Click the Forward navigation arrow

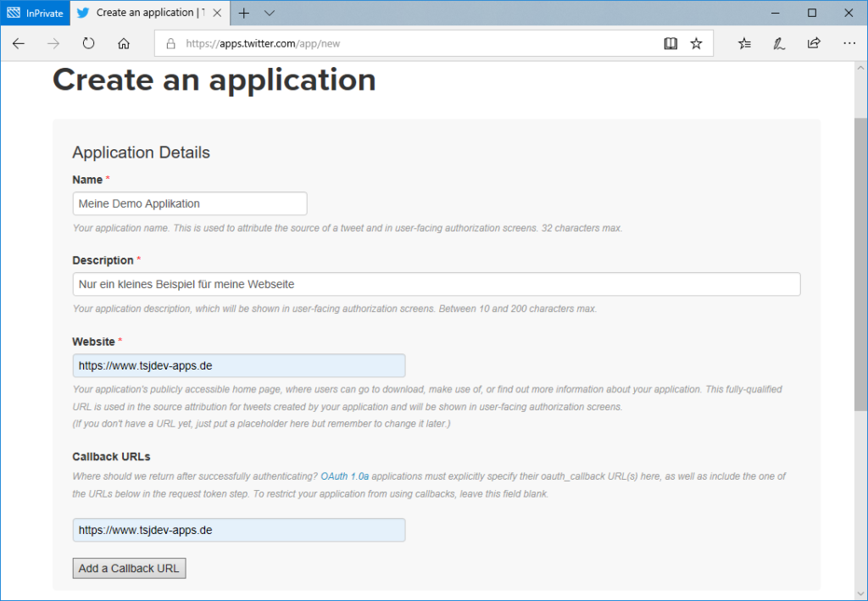pyautogui.click(x=54, y=43)
